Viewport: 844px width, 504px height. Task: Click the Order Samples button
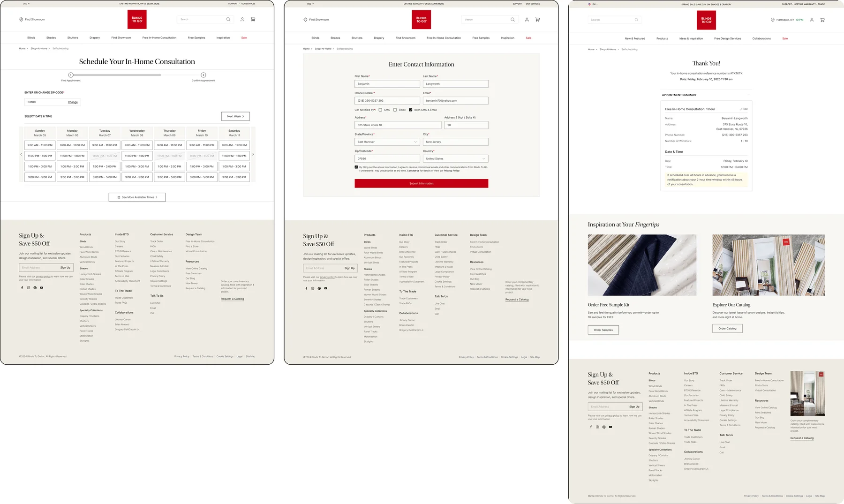tap(603, 330)
